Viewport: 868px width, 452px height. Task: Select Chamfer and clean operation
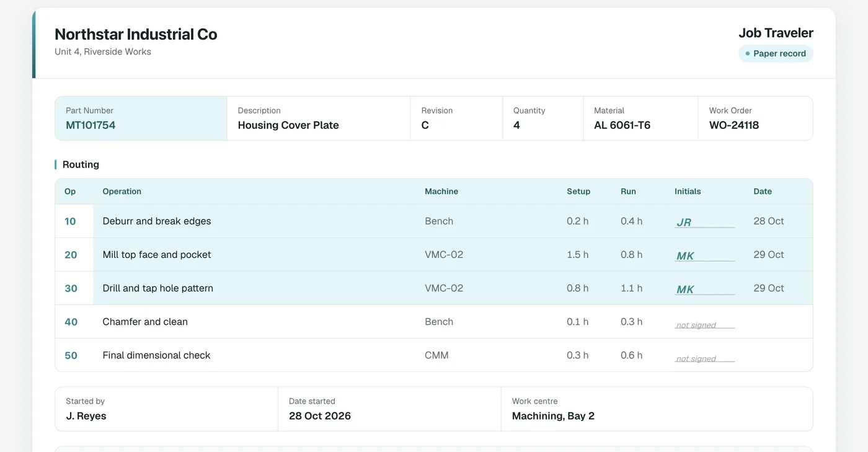click(x=145, y=322)
